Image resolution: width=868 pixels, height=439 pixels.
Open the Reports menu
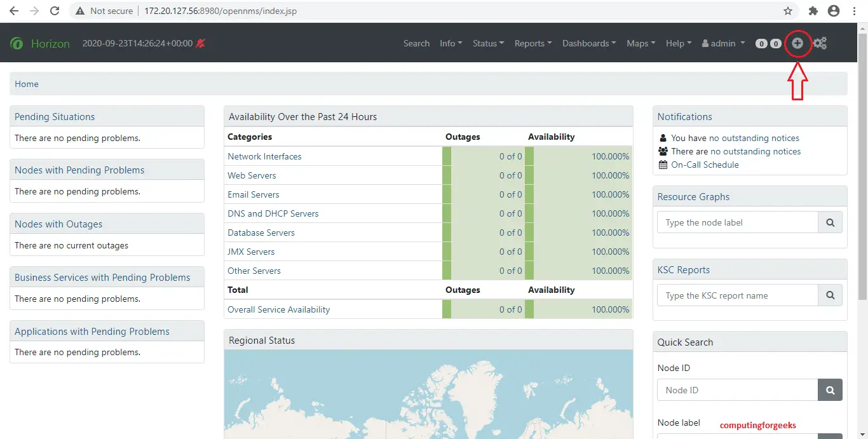532,43
